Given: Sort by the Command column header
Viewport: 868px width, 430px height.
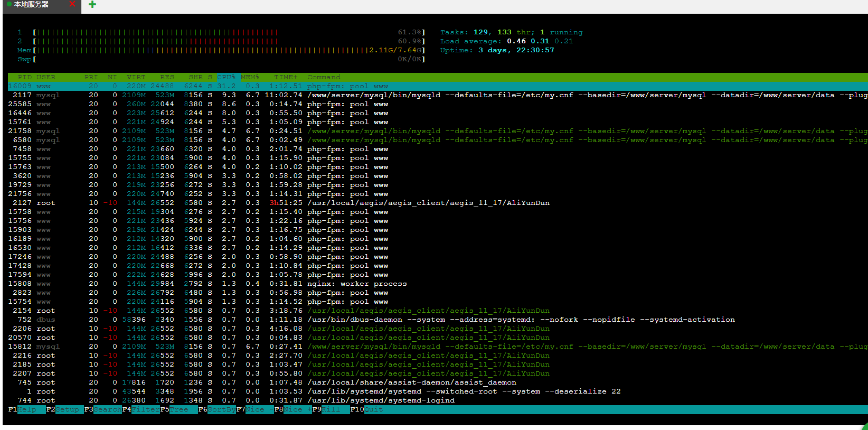Looking at the screenshot, I should 324,77.
